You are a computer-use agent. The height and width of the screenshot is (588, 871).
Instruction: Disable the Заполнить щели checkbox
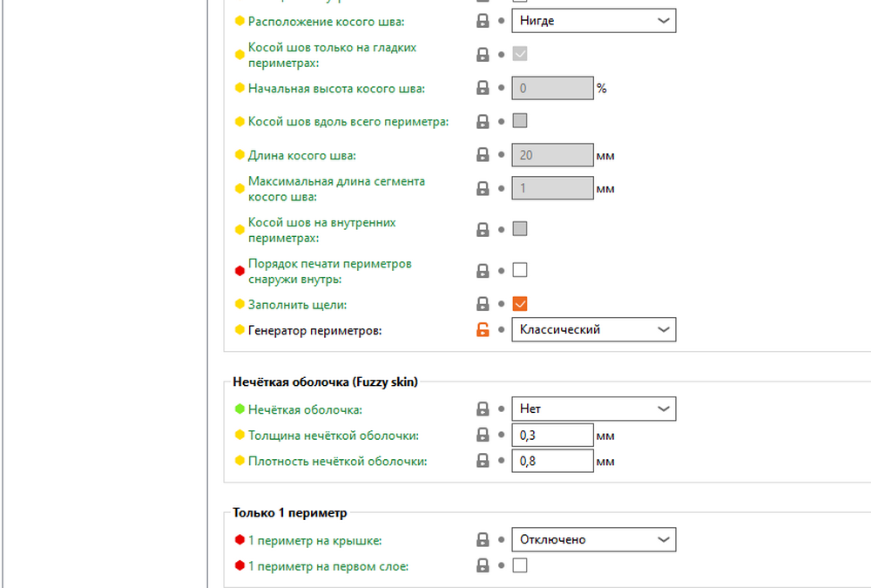520,304
